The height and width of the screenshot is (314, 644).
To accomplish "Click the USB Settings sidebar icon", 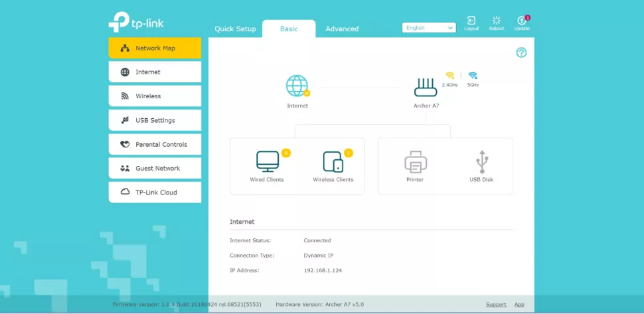I will pos(125,120).
